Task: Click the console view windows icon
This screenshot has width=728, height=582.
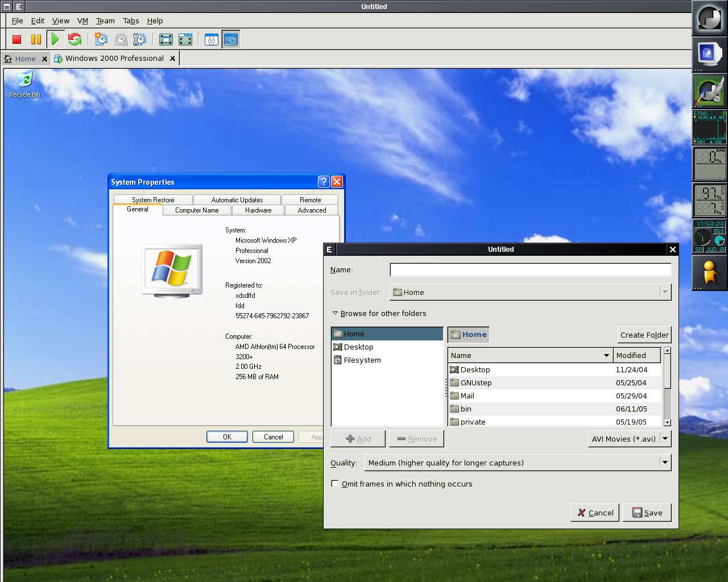Action: (230, 39)
